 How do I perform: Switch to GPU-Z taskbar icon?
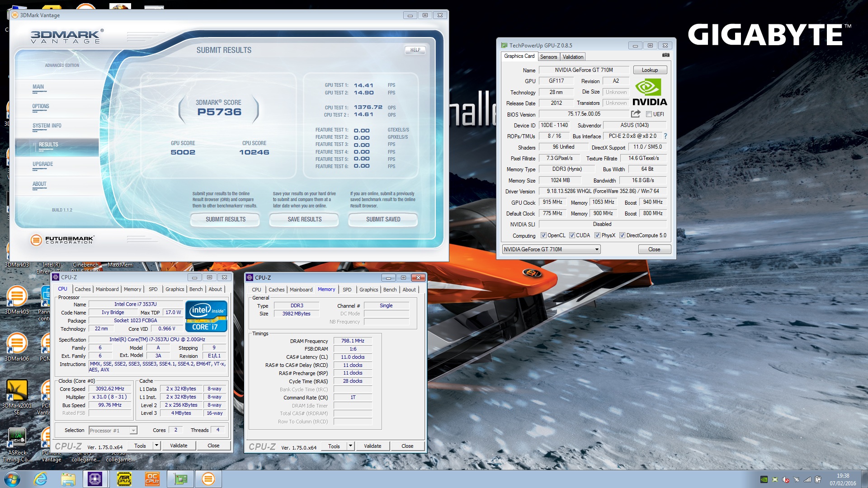click(180, 479)
